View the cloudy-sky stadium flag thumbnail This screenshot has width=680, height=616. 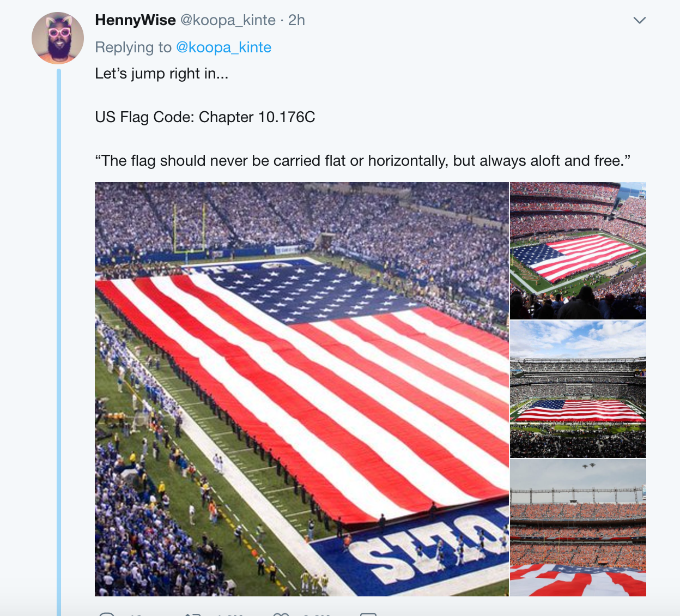578,389
